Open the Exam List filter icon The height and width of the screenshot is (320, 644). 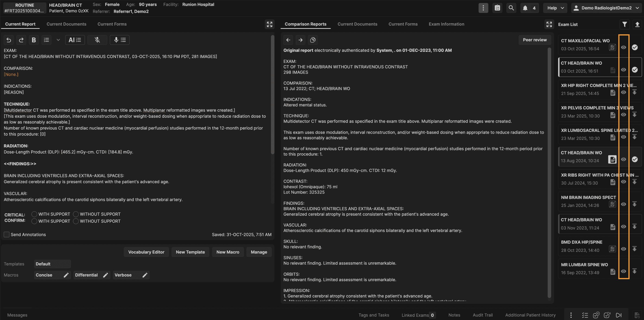click(625, 24)
